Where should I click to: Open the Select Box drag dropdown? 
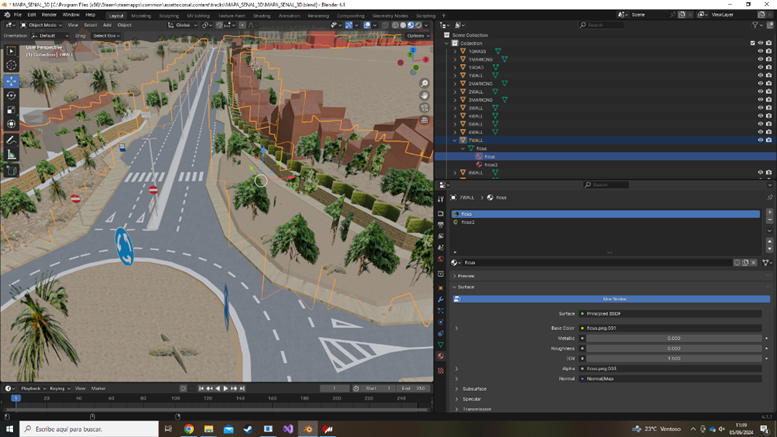(106, 36)
